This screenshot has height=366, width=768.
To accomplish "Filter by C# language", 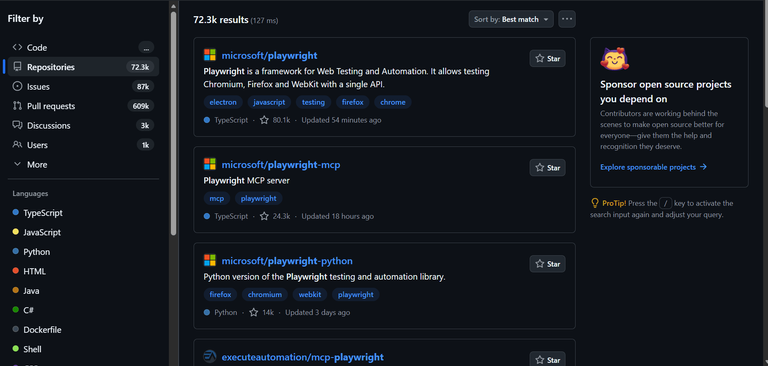I will [x=23, y=310].
